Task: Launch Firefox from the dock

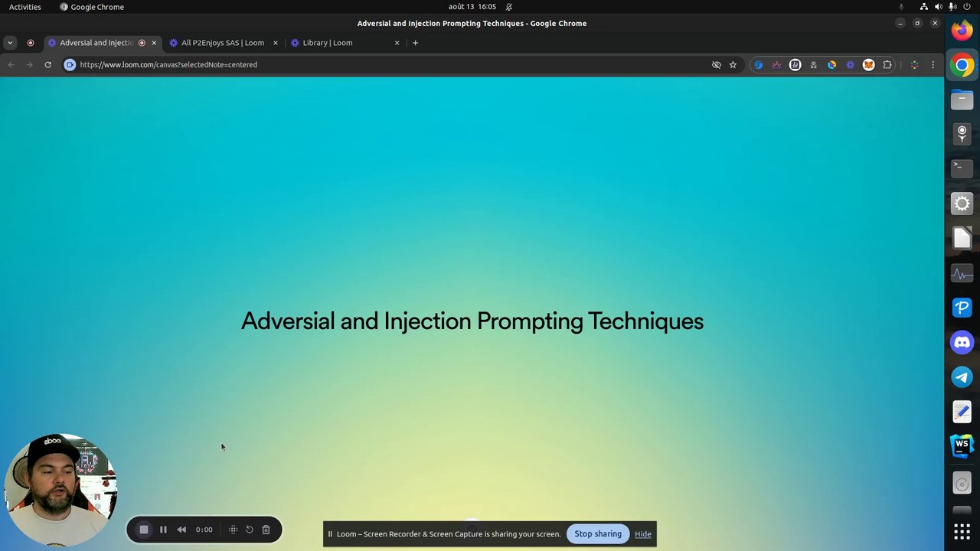Action: click(962, 31)
